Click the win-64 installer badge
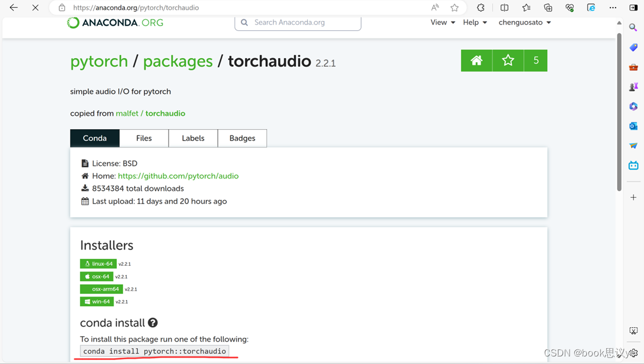Viewport: 644px width, 364px height. click(x=97, y=302)
